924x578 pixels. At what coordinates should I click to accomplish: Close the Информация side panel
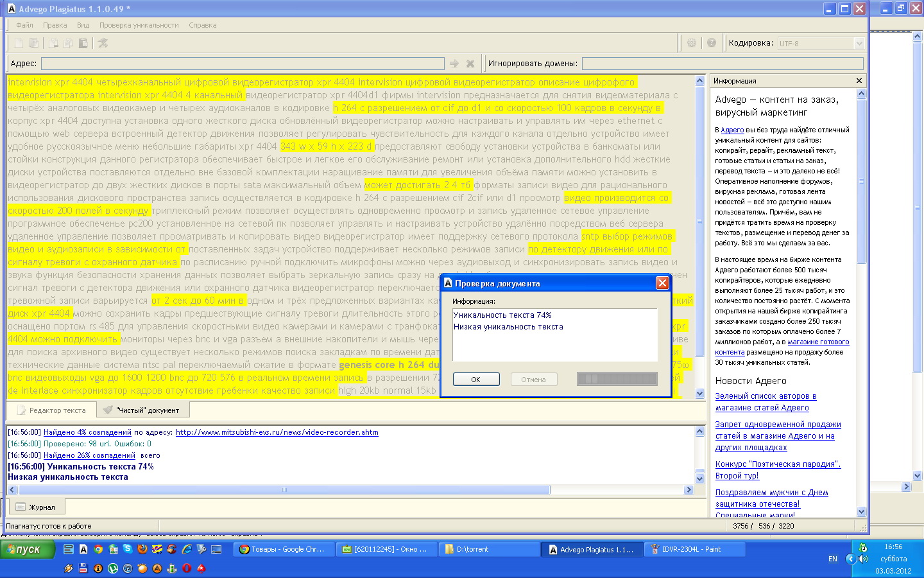(859, 81)
